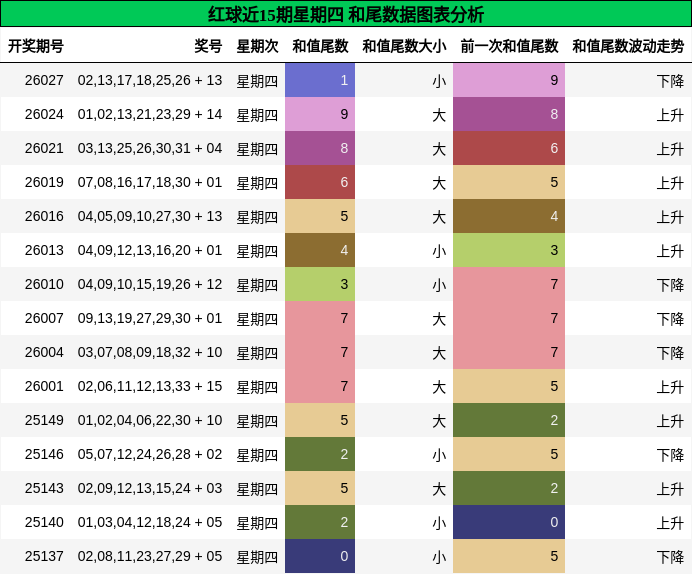
Task: Select numbers 04,09,12,13,16,20 + 01
Action: tap(150, 250)
